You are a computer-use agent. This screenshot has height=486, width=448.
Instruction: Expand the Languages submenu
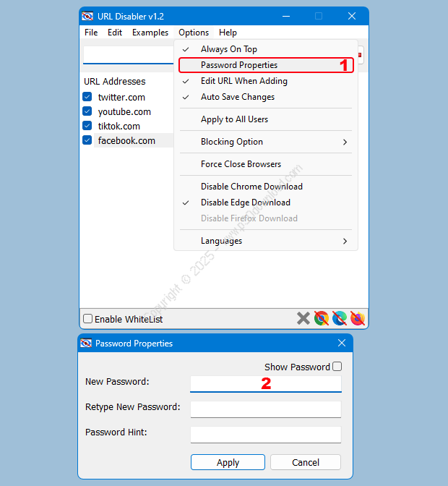click(x=266, y=241)
